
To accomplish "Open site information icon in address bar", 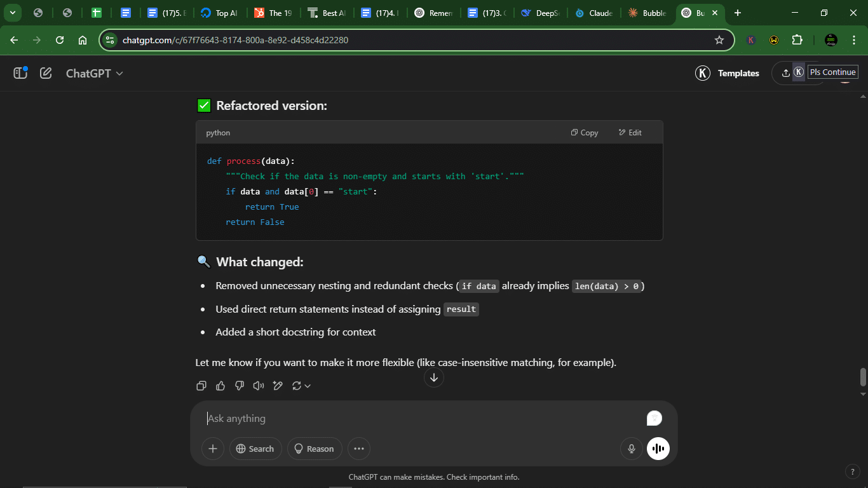I will coord(110,40).
